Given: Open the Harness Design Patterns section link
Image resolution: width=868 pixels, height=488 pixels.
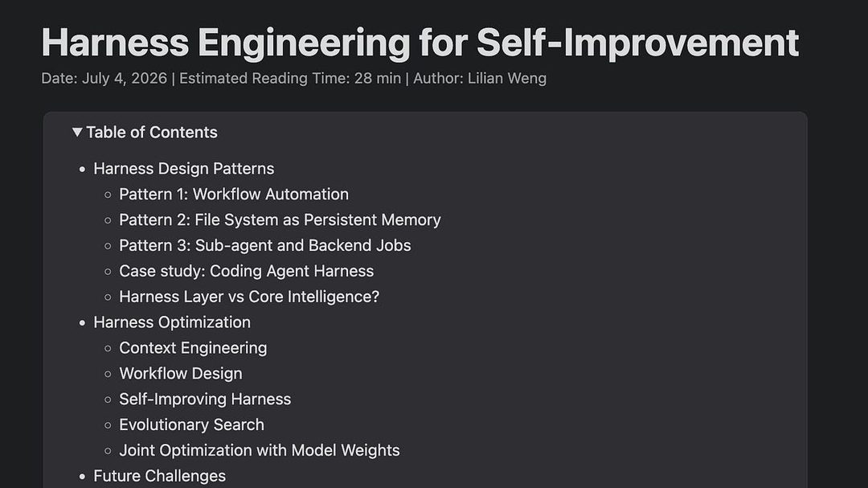Looking at the screenshot, I should (x=184, y=168).
